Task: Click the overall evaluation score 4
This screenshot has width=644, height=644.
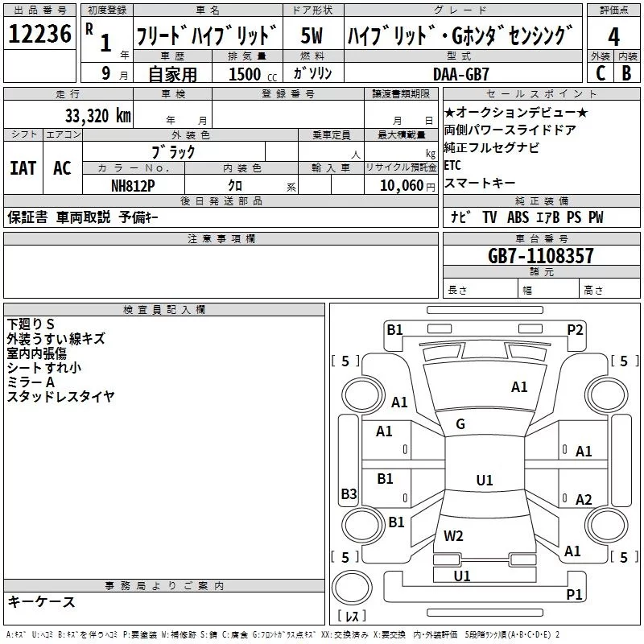Action: [x=613, y=36]
